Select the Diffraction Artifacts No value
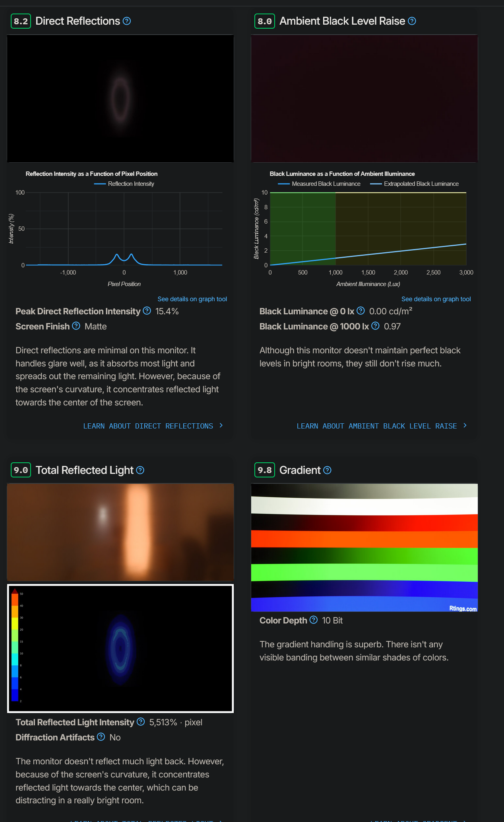The height and width of the screenshot is (822, 504). click(x=115, y=737)
